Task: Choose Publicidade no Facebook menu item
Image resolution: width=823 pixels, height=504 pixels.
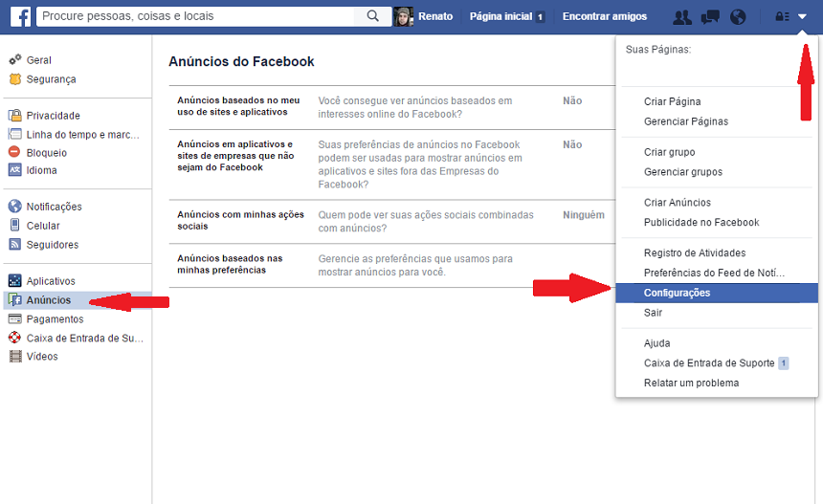Action: (x=701, y=223)
